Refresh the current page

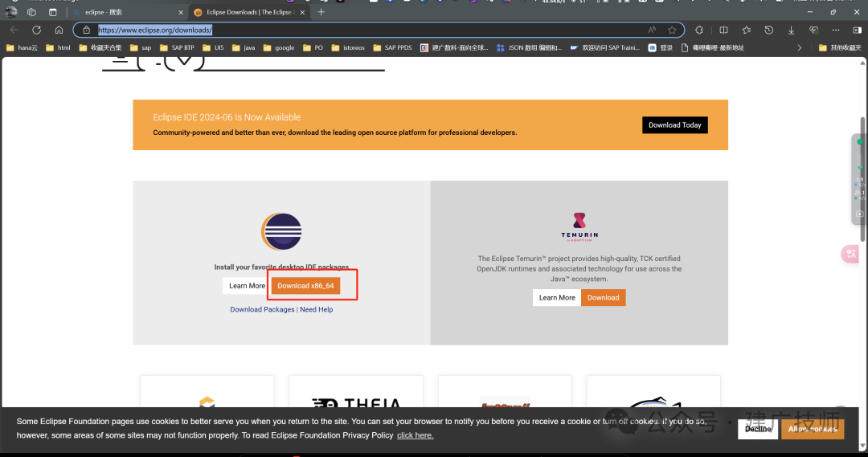coord(36,30)
